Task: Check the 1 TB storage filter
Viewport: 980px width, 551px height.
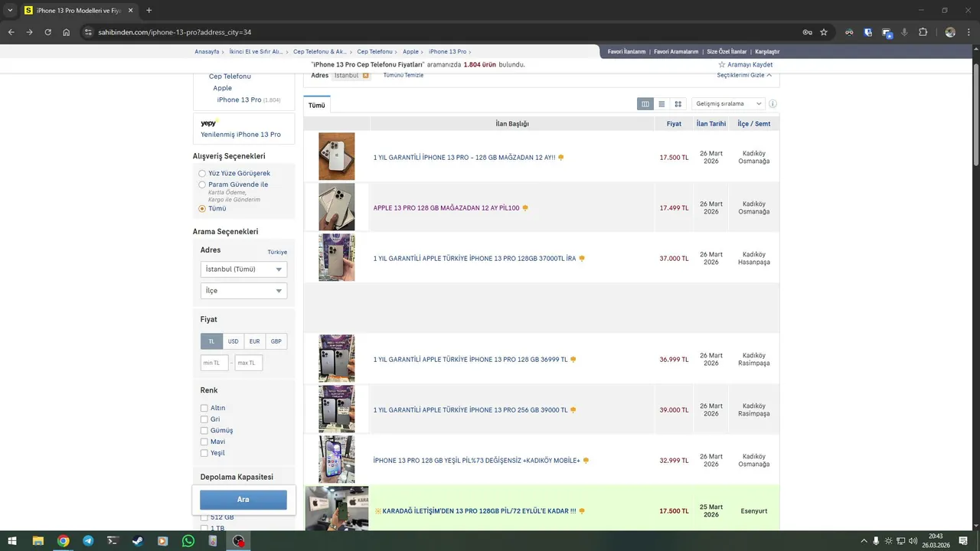Action: tap(204, 528)
